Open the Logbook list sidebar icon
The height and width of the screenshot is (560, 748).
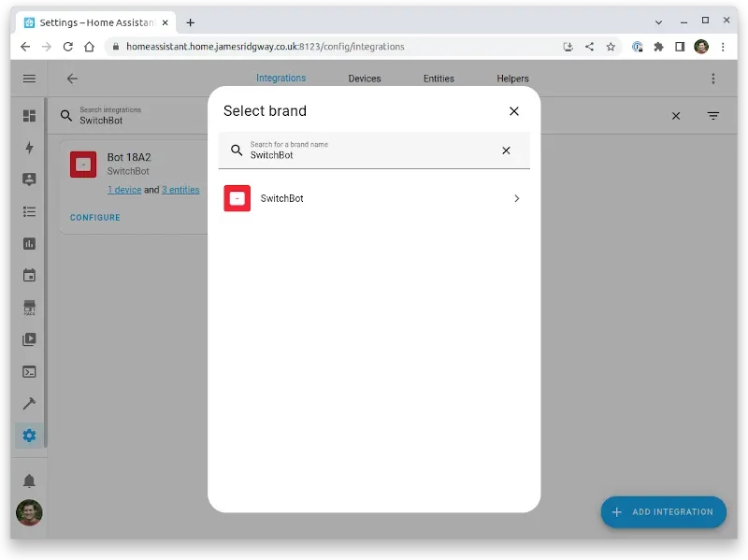pos(29,212)
